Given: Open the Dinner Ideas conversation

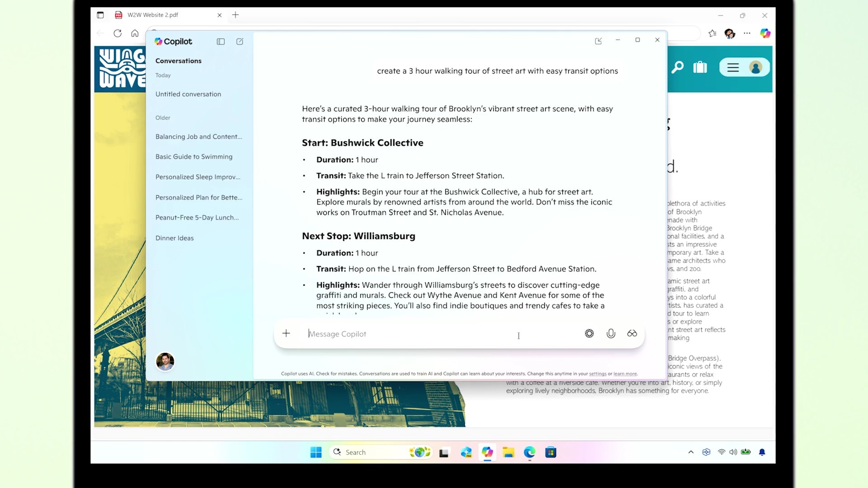Looking at the screenshot, I should (x=175, y=238).
